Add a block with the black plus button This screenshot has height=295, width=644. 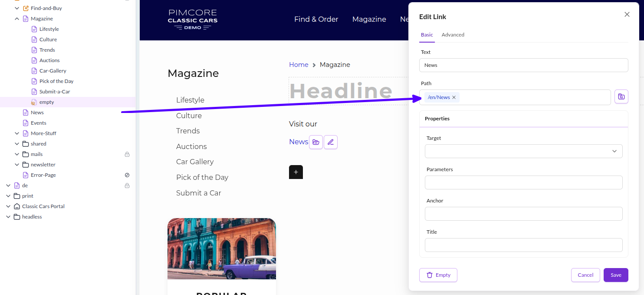point(296,172)
